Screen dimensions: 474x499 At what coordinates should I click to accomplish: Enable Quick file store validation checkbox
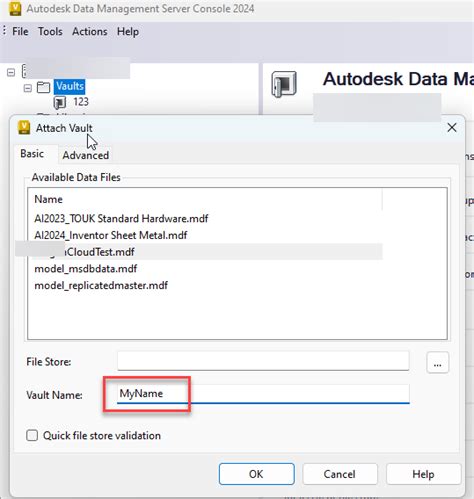32,435
